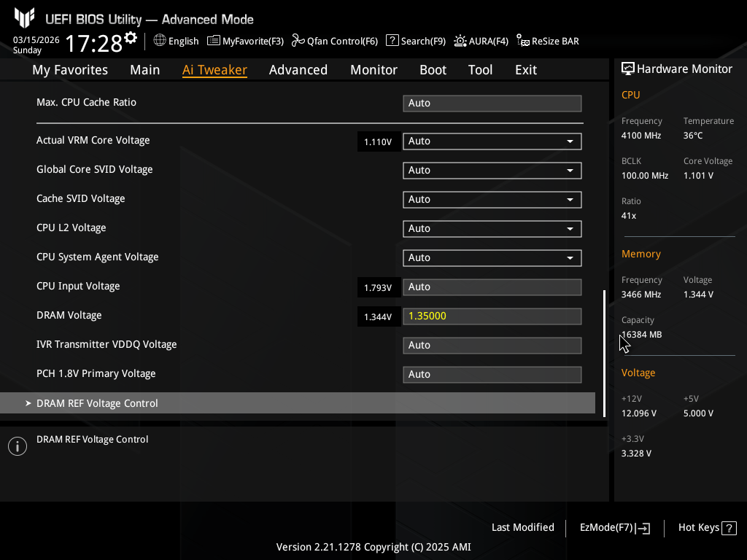Open CPU L2 Voltage dropdown
The image size is (747, 560).
click(x=492, y=228)
